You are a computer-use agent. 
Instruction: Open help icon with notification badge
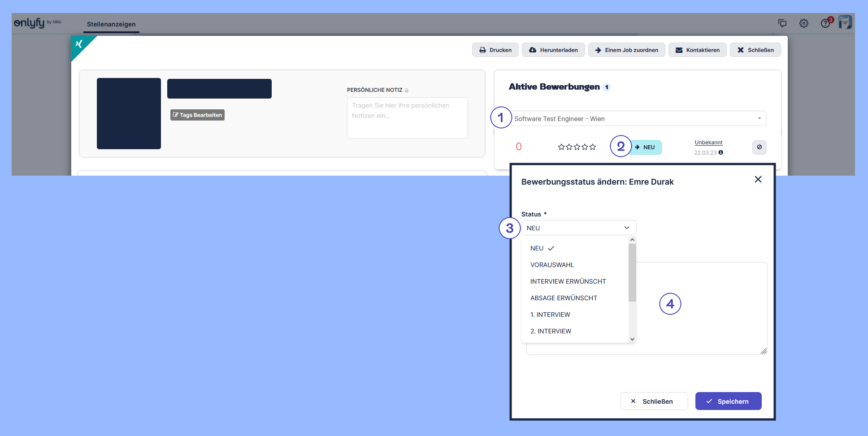pyautogui.click(x=825, y=23)
